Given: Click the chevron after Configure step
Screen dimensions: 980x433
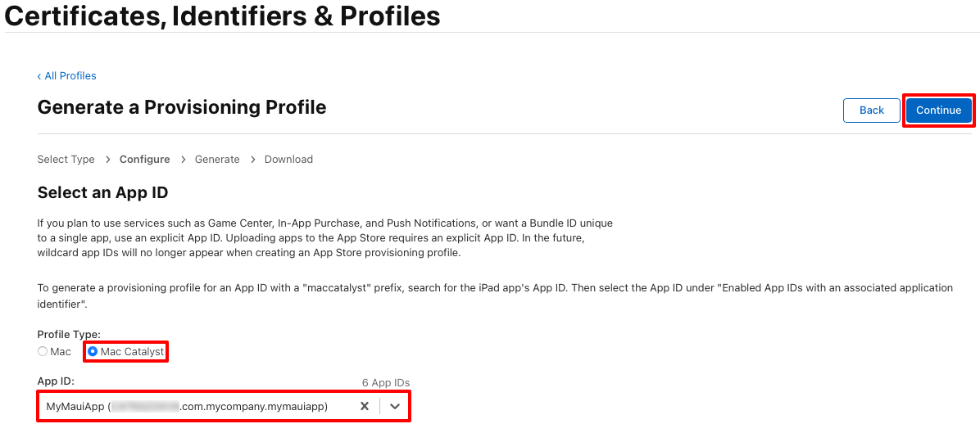Looking at the screenshot, I should point(183,160).
